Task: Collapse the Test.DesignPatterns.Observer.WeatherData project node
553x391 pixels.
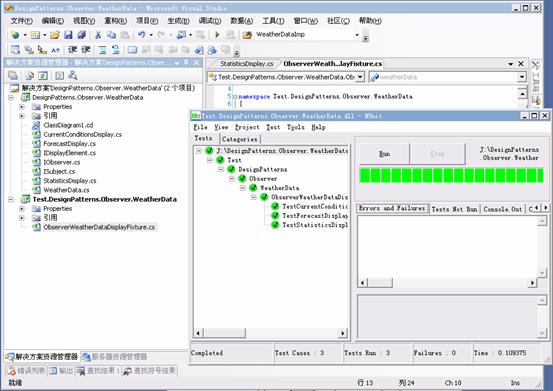Action: click(11, 199)
